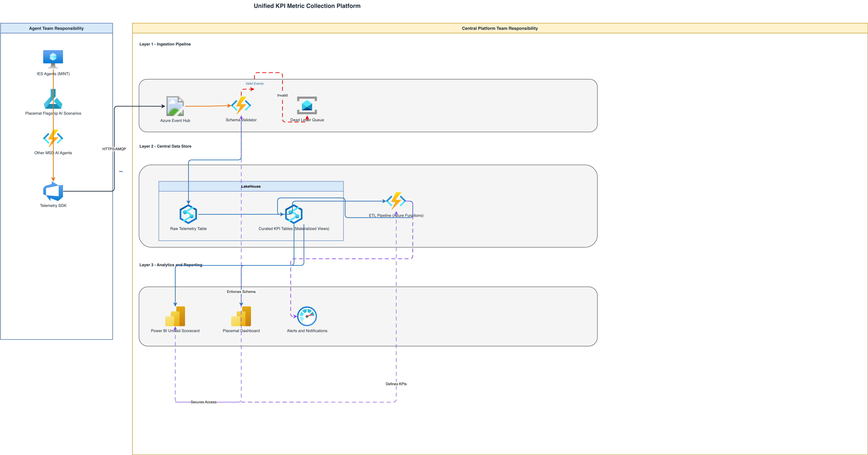This screenshot has height=455, width=868.
Task: Select the IES Agents (MINT) icon
Action: [x=53, y=59]
